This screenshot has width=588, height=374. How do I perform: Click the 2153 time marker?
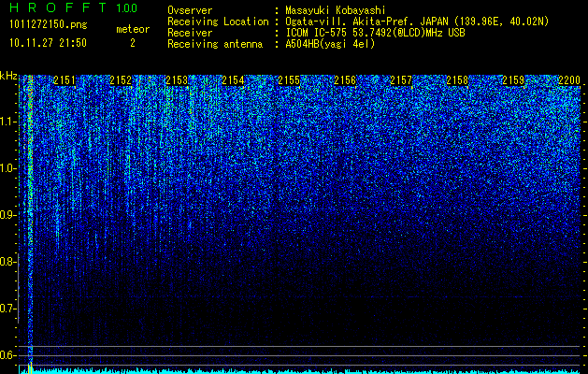tap(177, 80)
